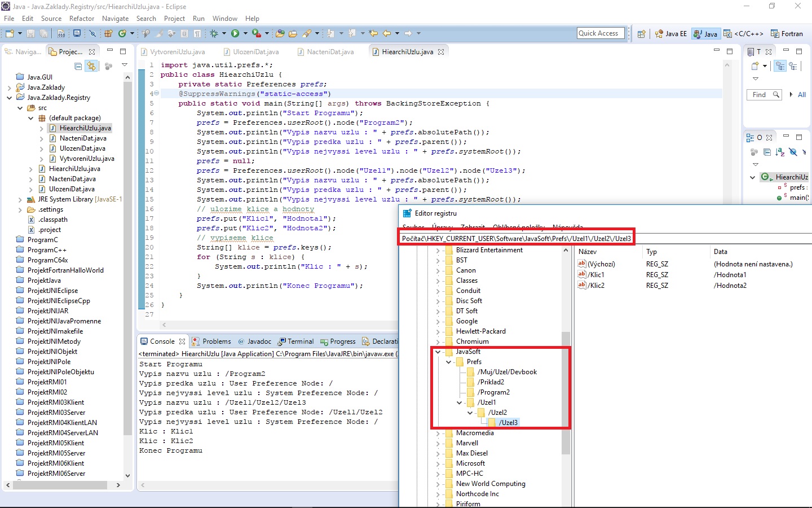The width and height of the screenshot is (812, 508).
Task: Sort Outline members alphabetically
Action: [x=779, y=152]
